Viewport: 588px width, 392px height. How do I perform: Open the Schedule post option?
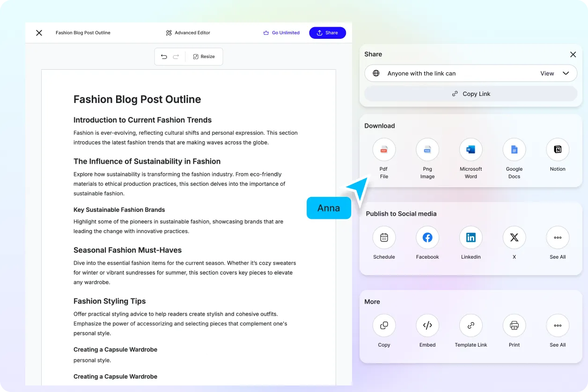click(384, 238)
